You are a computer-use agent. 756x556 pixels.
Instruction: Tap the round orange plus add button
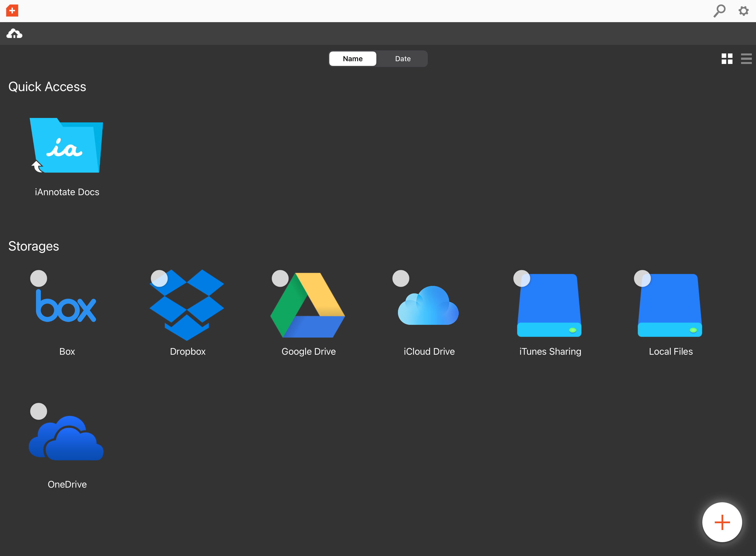[x=722, y=522]
